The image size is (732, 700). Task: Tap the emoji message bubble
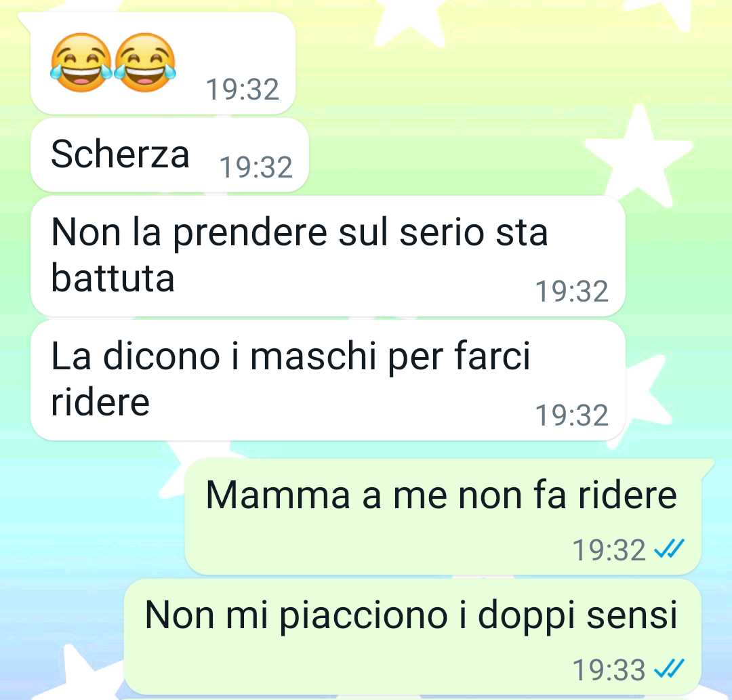(163, 64)
